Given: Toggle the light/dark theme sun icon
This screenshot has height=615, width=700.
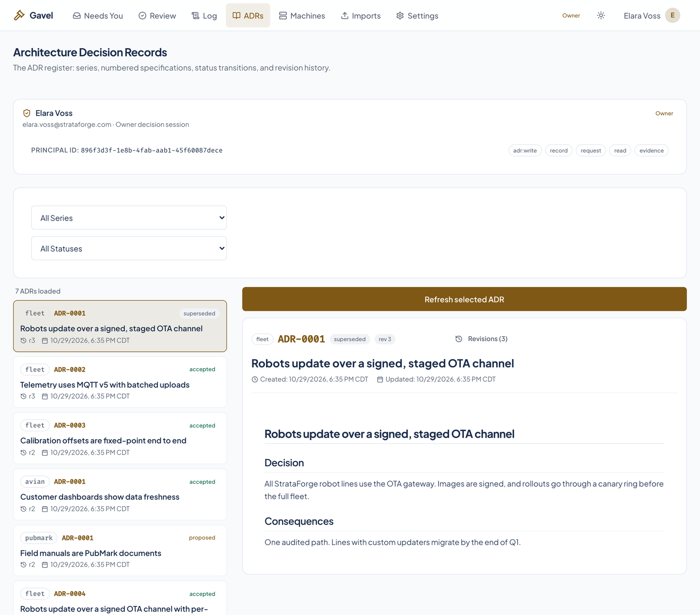Looking at the screenshot, I should point(601,16).
